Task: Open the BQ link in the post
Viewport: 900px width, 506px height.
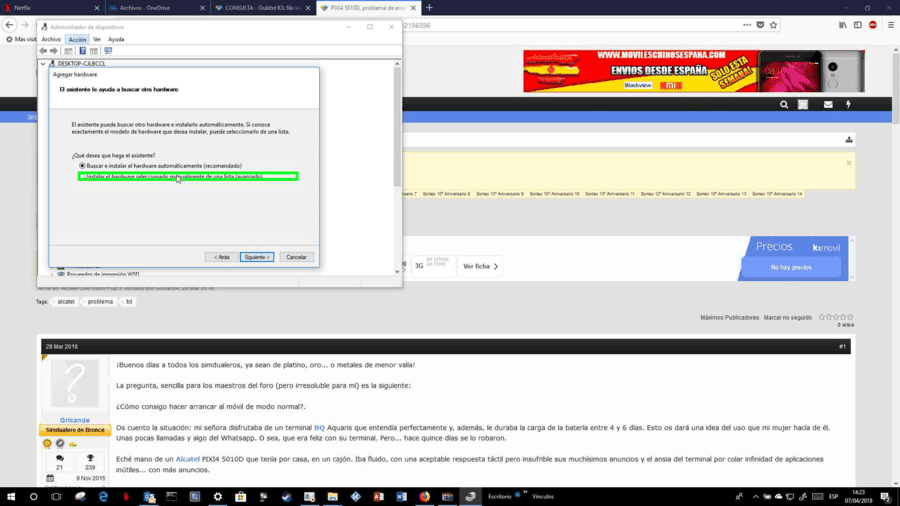Action: [319, 427]
